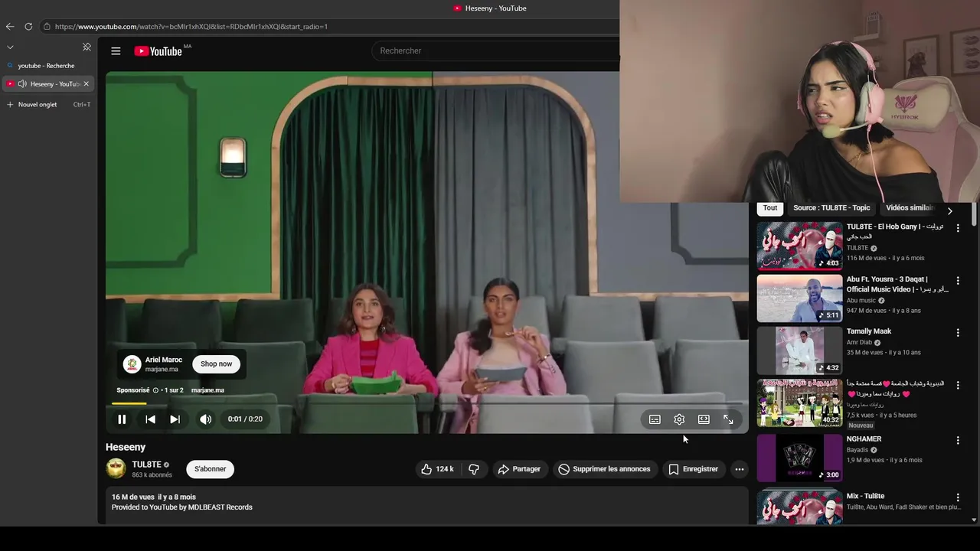Screen dimensions: 980x551
Task: Click the Shop now ad button
Action: [216, 364]
